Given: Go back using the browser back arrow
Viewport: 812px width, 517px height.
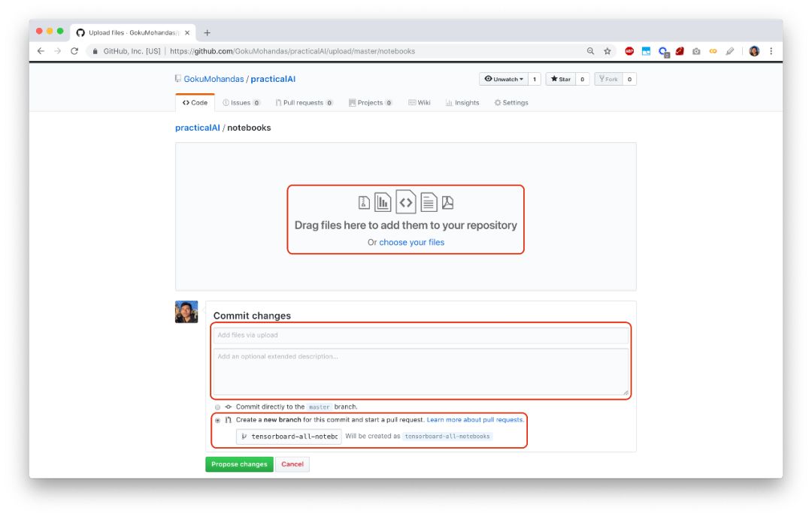Looking at the screenshot, I should 41,51.
